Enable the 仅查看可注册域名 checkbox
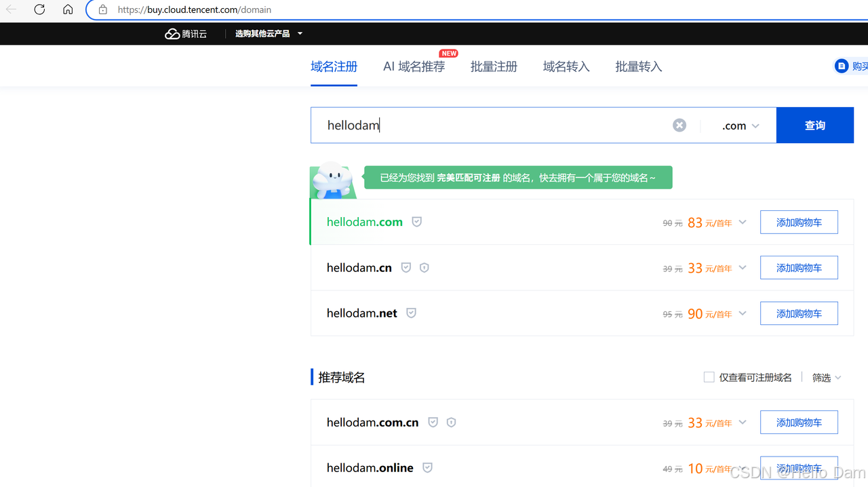This screenshot has width=868, height=487. [x=709, y=376]
